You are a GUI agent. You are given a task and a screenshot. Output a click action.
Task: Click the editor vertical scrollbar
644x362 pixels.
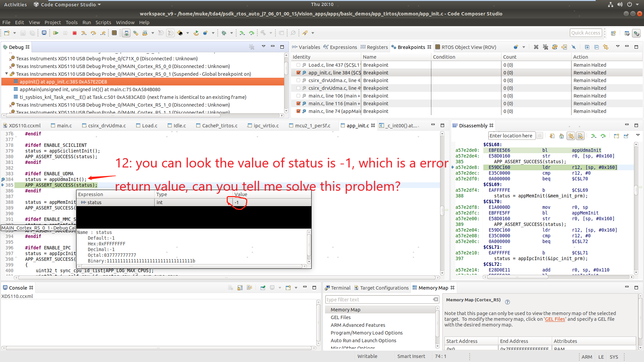click(442, 203)
